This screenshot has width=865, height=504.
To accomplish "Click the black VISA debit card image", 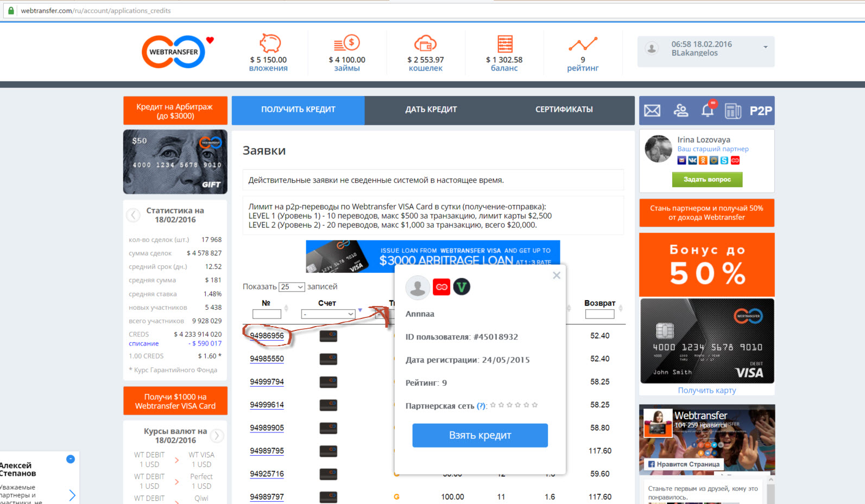I will [x=707, y=341].
